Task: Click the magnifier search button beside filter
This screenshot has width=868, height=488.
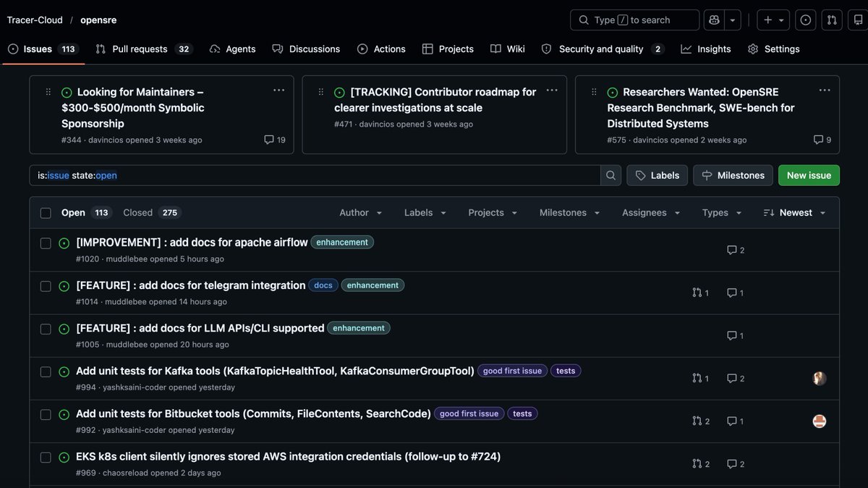Action: coord(611,175)
